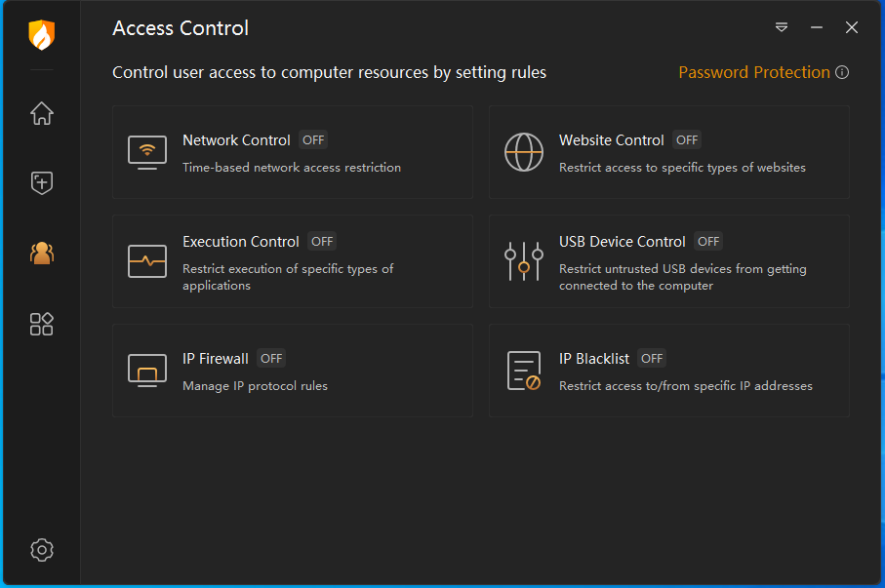885x588 pixels.
Task: Turn on the USB Device Control toggle
Action: pyautogui.click(x=708, y=242)
